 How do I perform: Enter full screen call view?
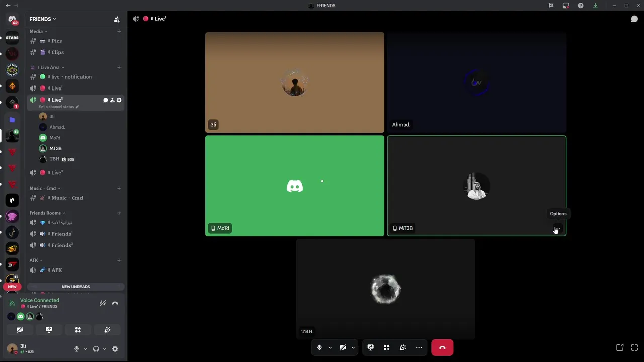tap(634, 347)
